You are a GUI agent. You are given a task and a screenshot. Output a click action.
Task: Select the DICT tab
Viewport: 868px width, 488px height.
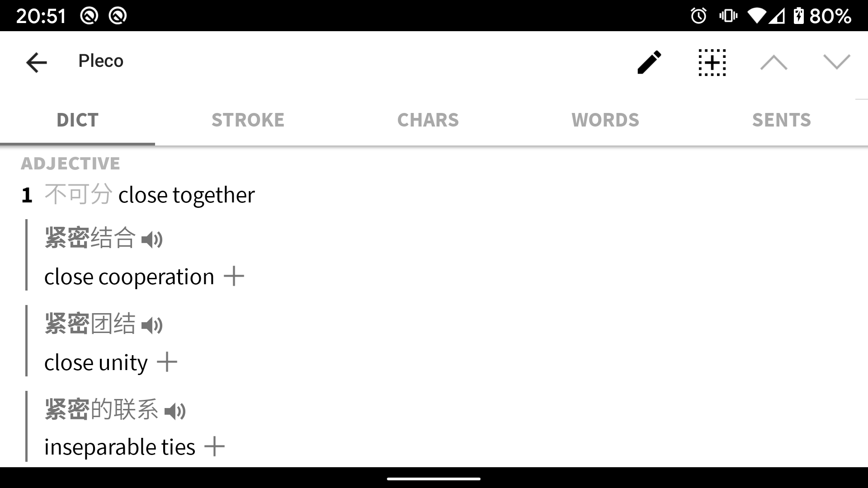point(77,120)
